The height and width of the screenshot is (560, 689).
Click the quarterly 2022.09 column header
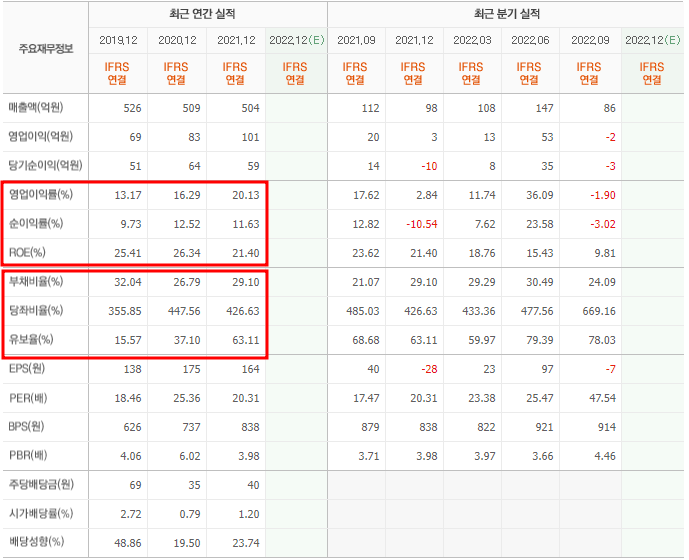[590, 40]
